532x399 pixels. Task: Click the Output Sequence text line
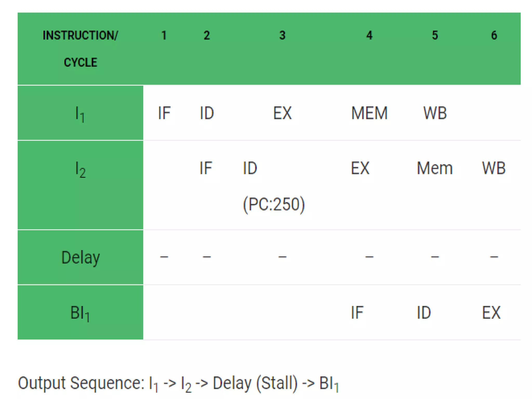click(178, 383)
